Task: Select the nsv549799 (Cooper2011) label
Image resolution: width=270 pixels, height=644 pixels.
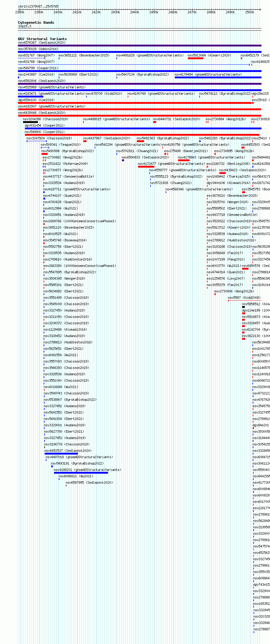Action: click(x=38, y=68)
